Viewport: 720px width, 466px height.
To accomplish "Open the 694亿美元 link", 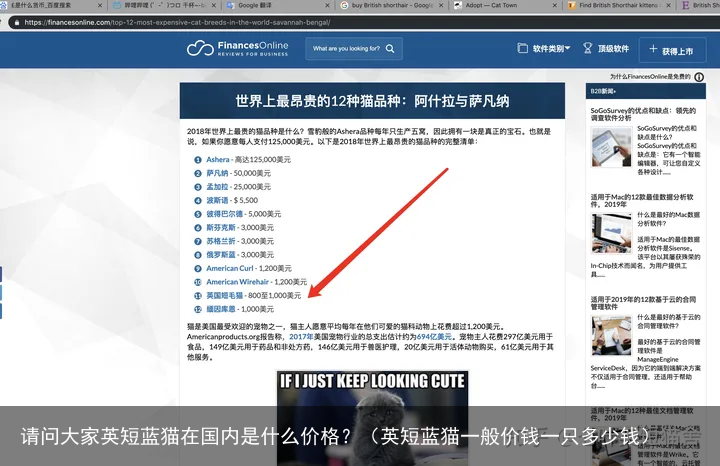I will click(434, 337).
